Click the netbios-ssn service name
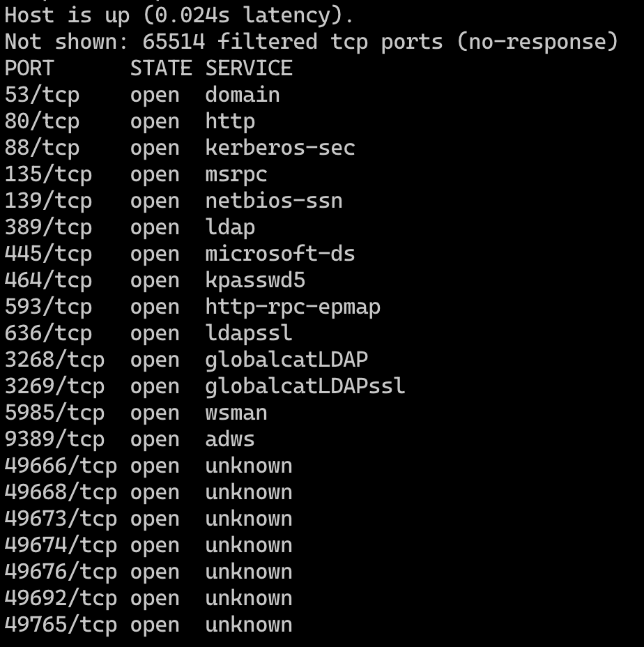 tap(274, 201)
